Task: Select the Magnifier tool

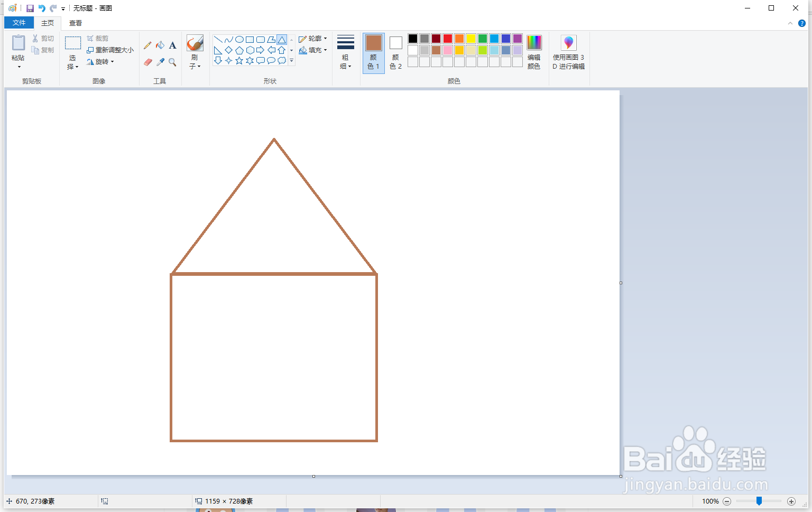Action: coord(172,62)
